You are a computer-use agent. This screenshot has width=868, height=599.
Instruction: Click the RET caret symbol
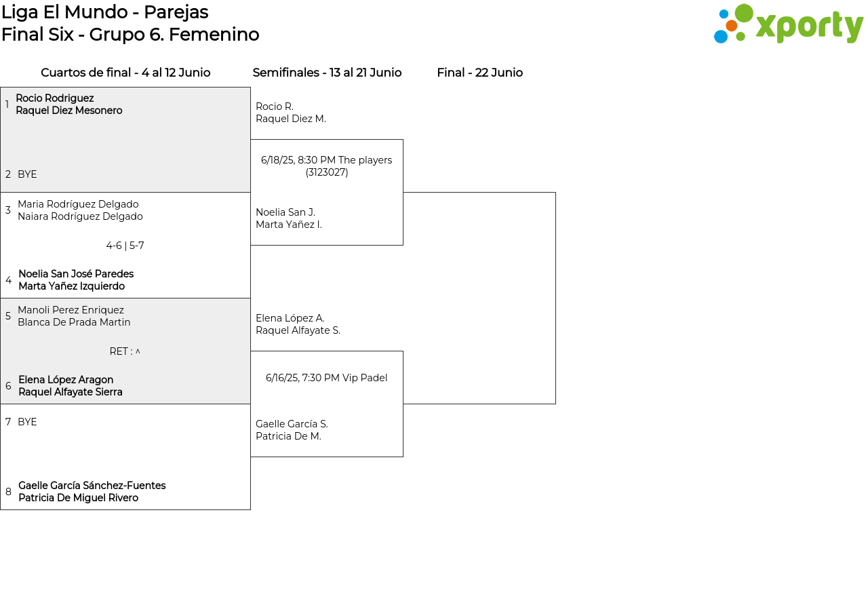(138, 351)
